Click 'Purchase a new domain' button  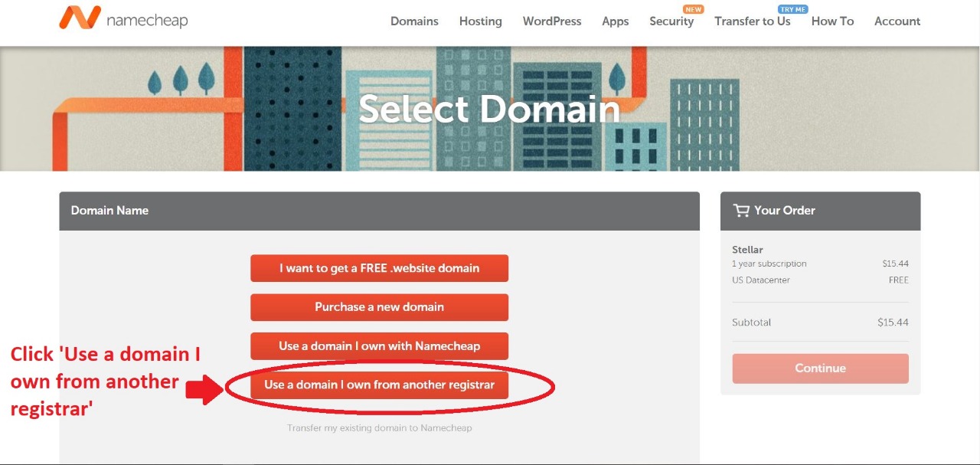point(379,307)
